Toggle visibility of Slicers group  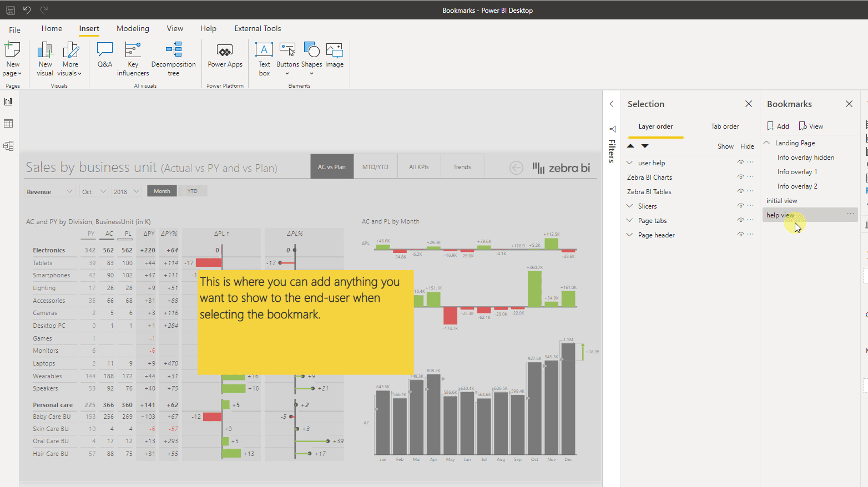pos(740,206)
